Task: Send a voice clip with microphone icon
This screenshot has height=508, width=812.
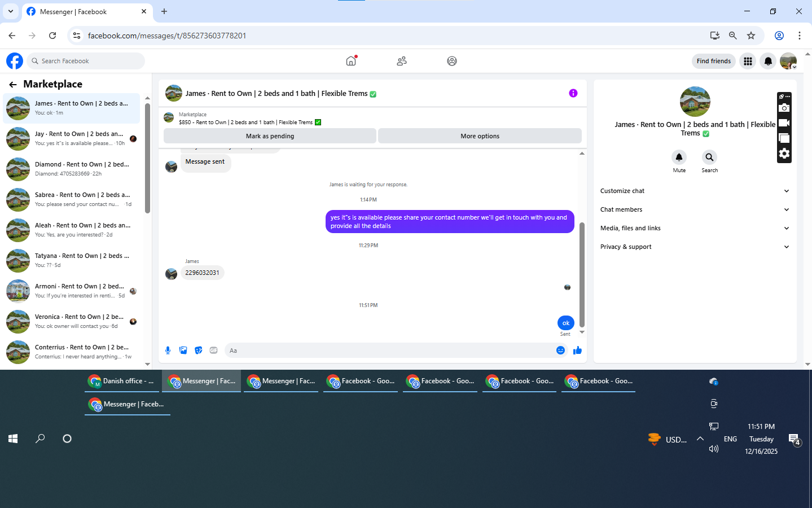Action: point(168,351)
